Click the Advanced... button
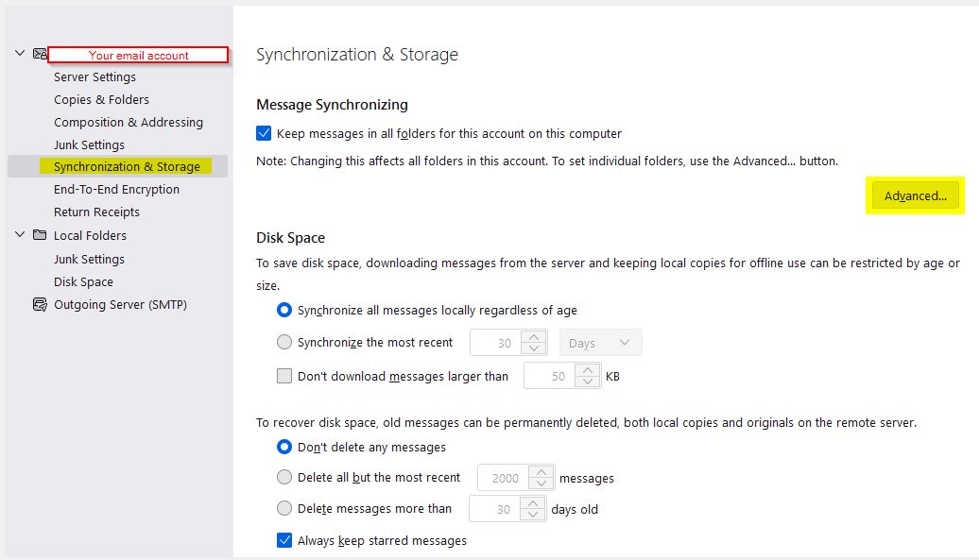Viewport: 979px width, 560px height. point(916,195)
